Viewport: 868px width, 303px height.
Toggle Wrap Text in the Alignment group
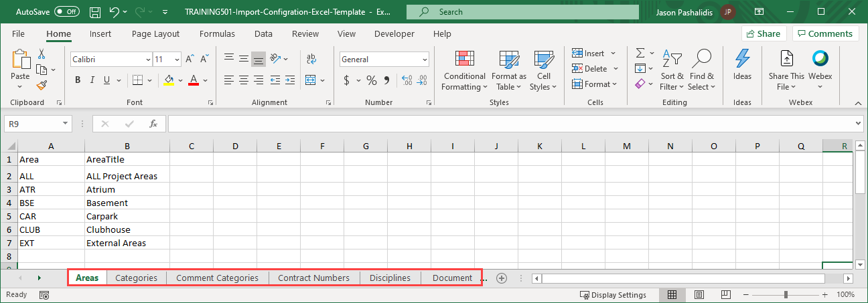311,59
